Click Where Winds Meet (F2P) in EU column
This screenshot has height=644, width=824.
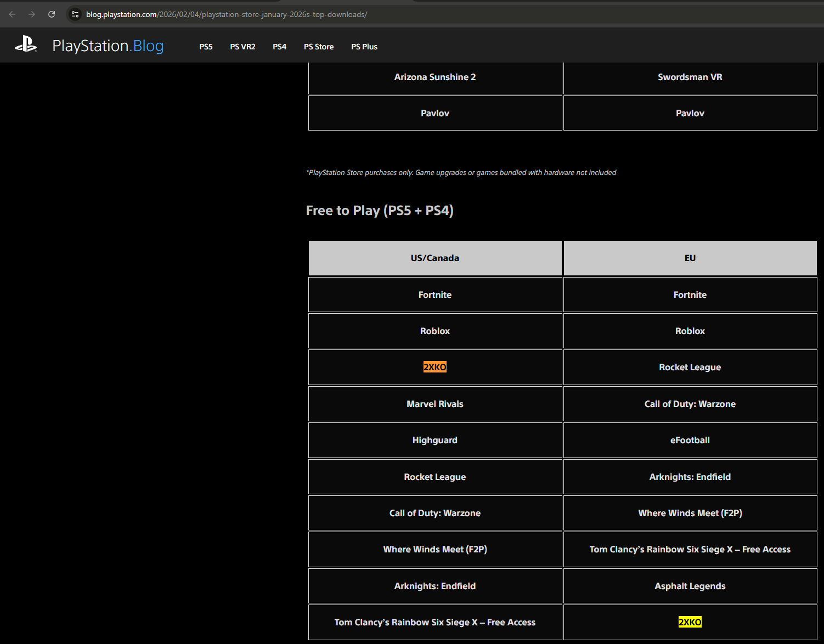pos(690,513)
